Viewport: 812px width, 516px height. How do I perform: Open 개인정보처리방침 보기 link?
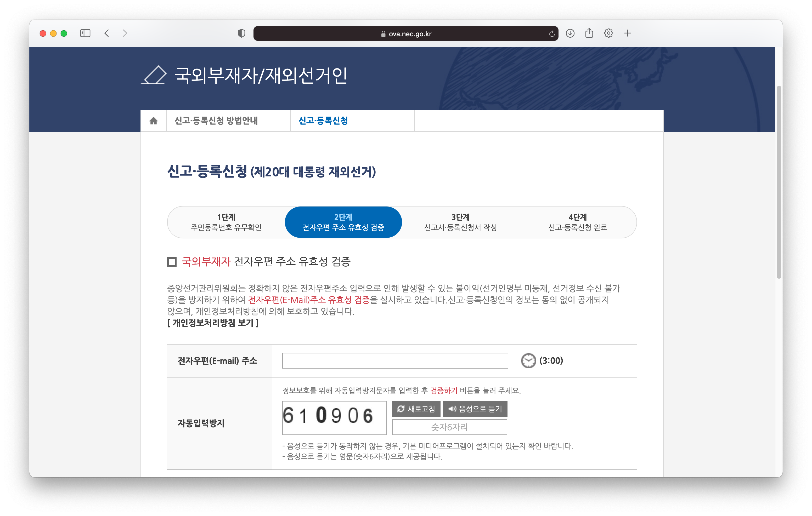coord(213,323)
